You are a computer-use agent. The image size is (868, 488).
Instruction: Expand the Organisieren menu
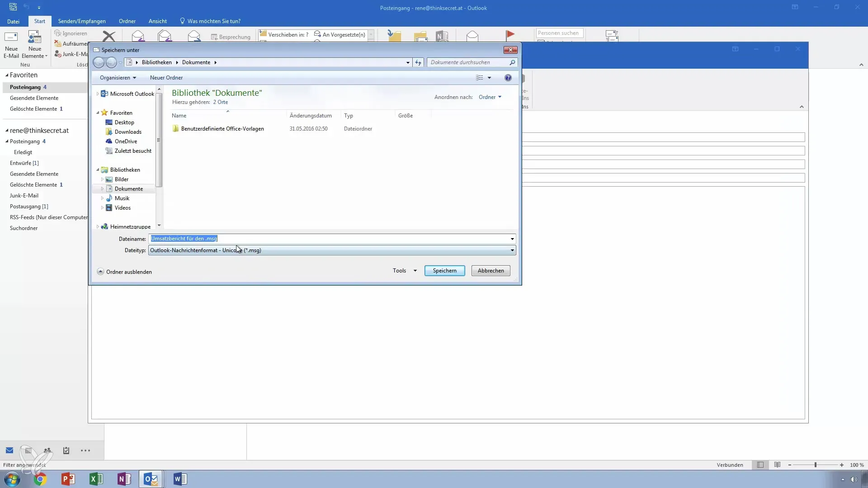click(118, 78)
